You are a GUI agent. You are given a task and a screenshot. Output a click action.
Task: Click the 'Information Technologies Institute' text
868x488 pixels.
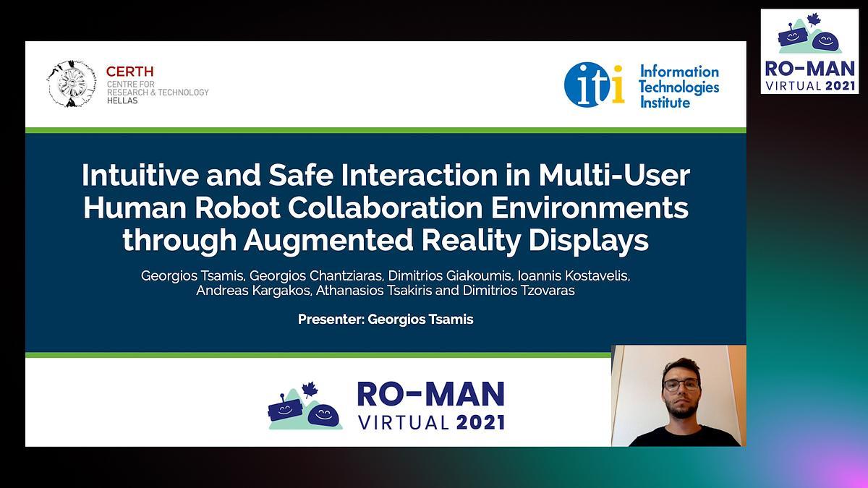[x=678, y=86]
